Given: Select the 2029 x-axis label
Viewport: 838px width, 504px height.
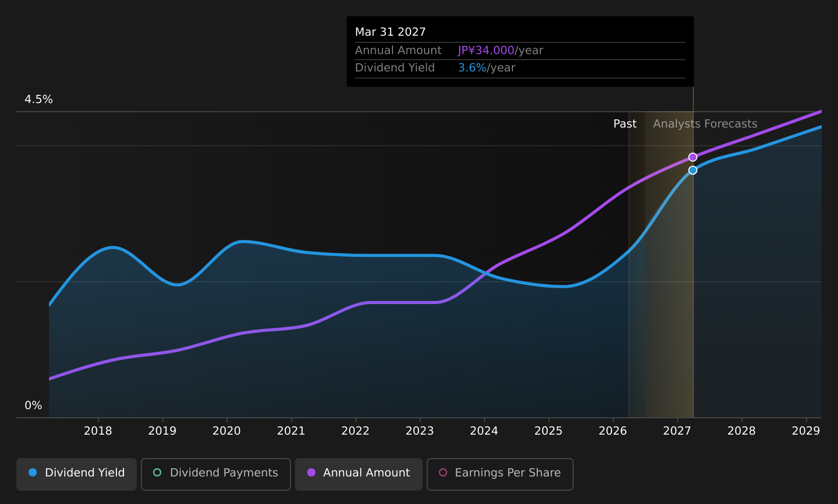Looking at the screenshot, I should click(806, 431).
